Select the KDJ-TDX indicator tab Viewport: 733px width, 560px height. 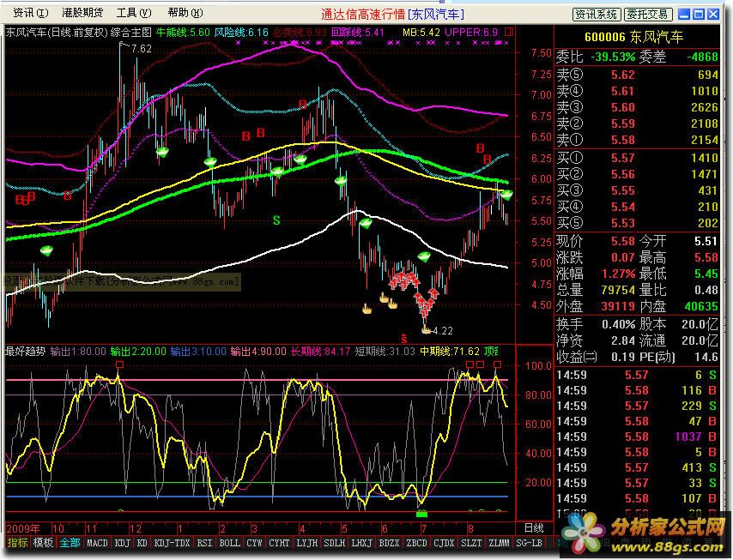(x=172, y=543)
